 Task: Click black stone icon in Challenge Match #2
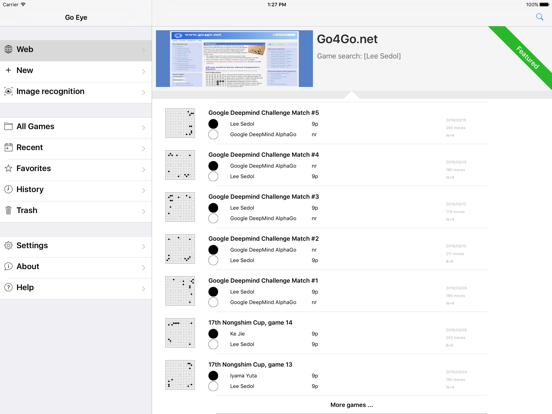click(x=213, y=250)
